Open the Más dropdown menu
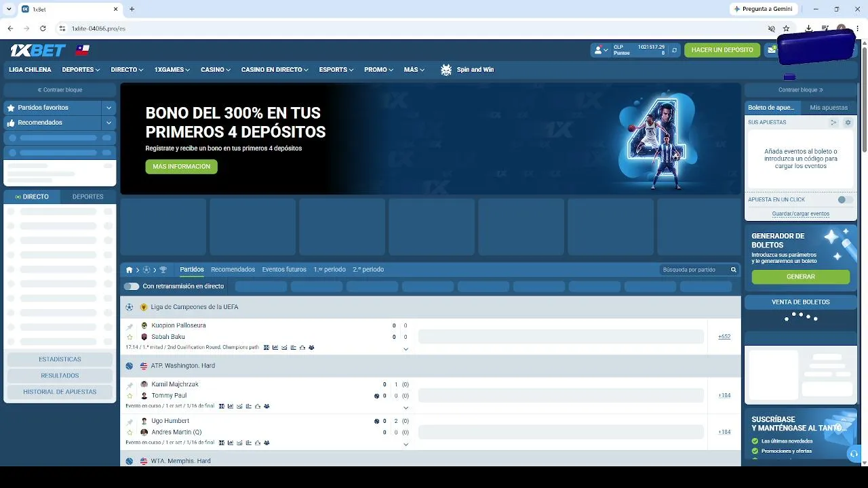Screen dimensions: 868x488 click(414, 70)
